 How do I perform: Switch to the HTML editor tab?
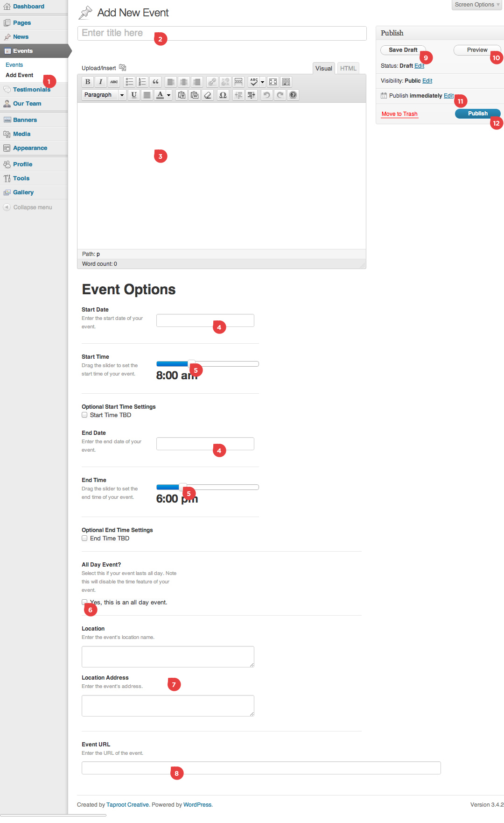(348, 68)
